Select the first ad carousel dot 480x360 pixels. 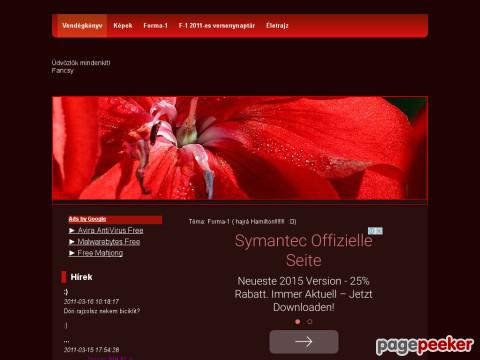[298, 322]
